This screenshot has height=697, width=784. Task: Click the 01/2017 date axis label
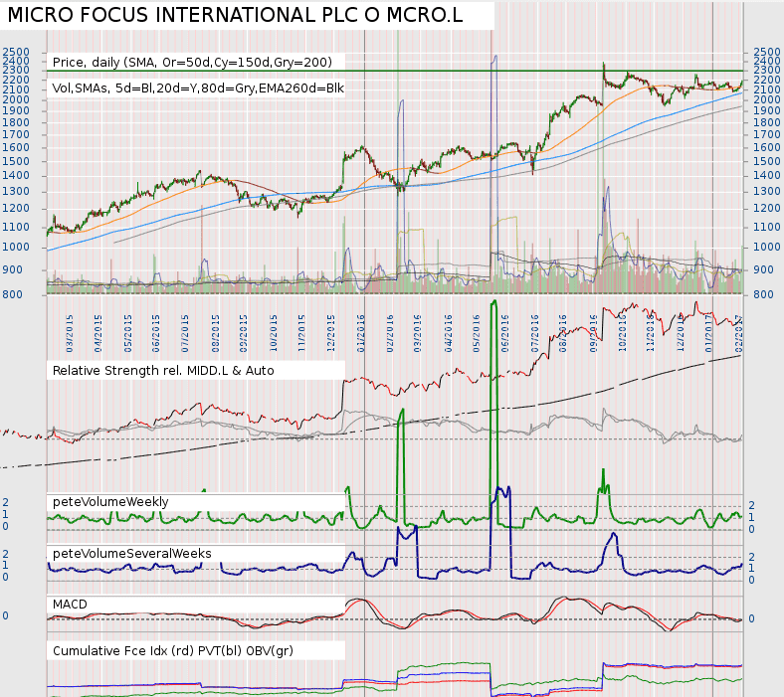tap(709, 333)
